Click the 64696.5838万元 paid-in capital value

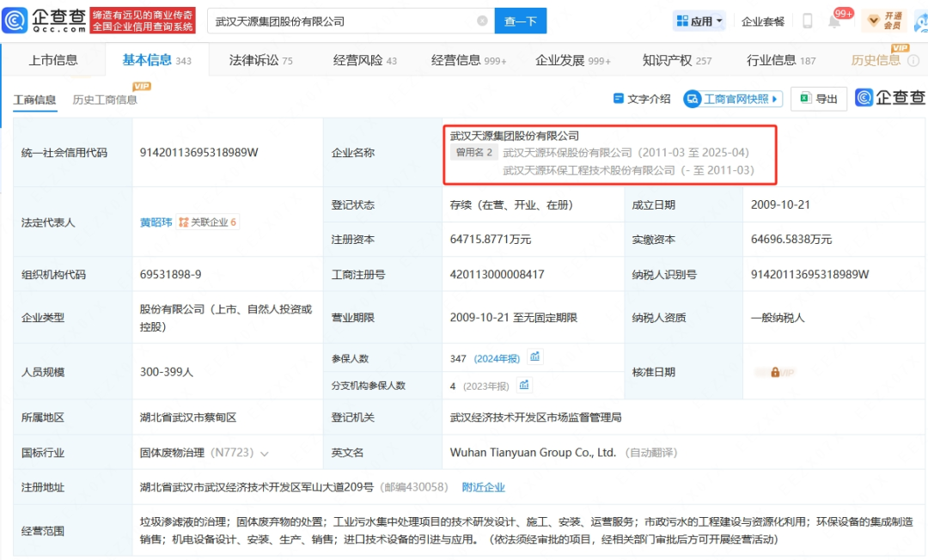click(x=791, y=240)
